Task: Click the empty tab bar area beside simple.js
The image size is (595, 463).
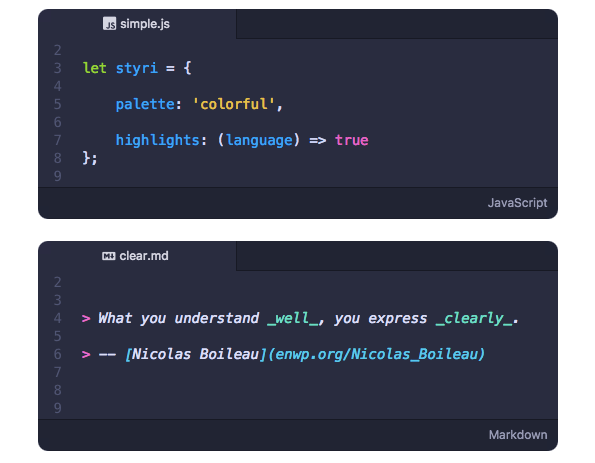Action: tap(397, 24)
